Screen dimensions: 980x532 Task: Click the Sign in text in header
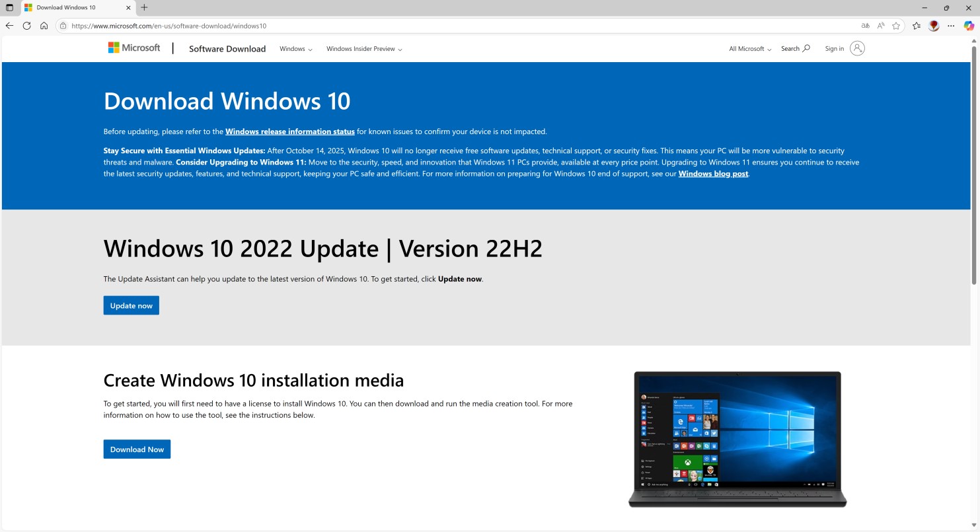[834, 49]
